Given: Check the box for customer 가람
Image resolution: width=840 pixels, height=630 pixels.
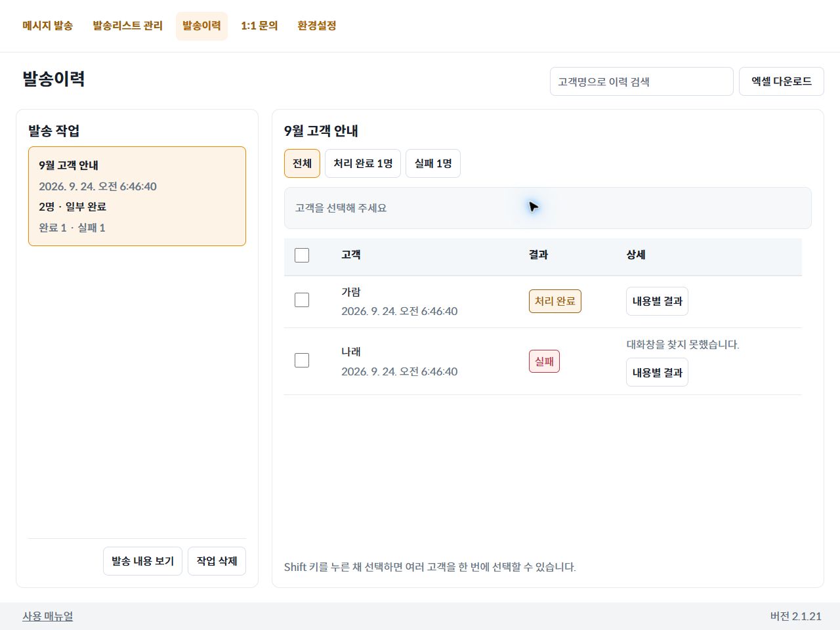Looking at the screenshot, I should point(302,300).
